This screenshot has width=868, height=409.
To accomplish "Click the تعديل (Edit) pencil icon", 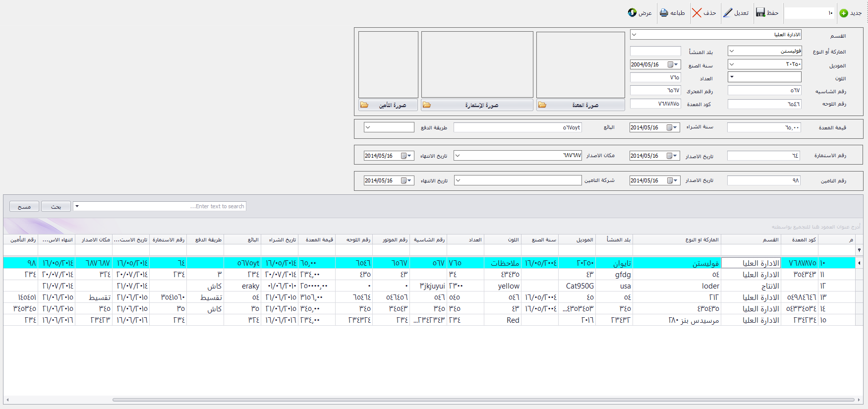I will coord(728,13).
